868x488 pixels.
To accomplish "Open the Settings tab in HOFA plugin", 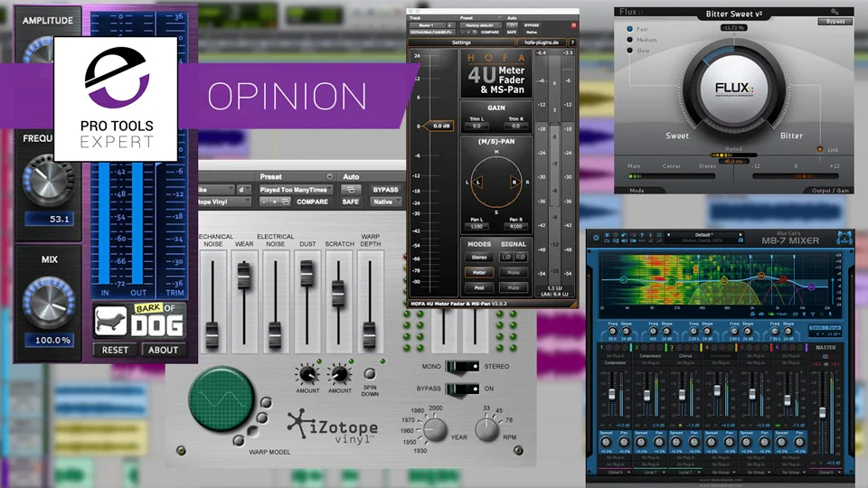I will click(461, 42).
